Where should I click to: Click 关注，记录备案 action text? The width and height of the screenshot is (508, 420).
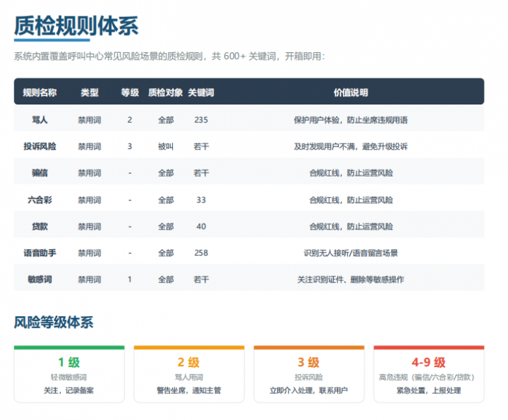[69, 390]
